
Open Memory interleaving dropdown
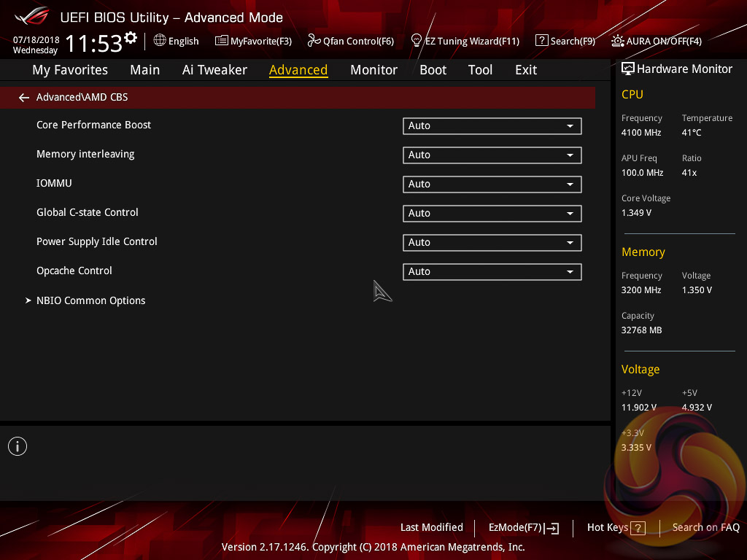pos(492,155)
